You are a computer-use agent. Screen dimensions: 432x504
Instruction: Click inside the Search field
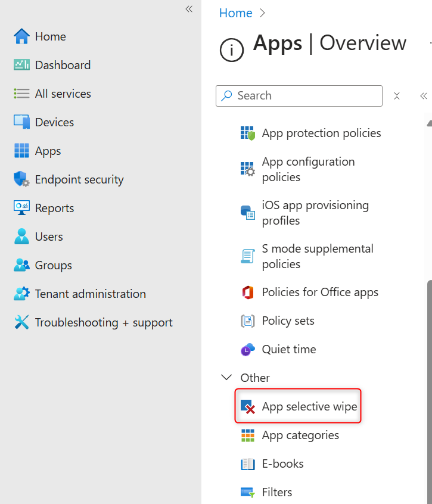pyautogui.click(x=298, y=96)
